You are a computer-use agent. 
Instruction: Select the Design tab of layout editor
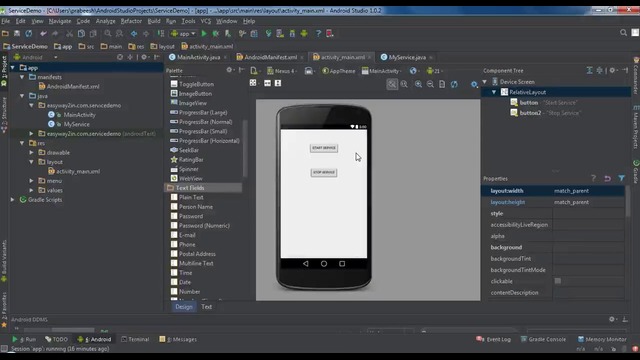tap(184, 307)
